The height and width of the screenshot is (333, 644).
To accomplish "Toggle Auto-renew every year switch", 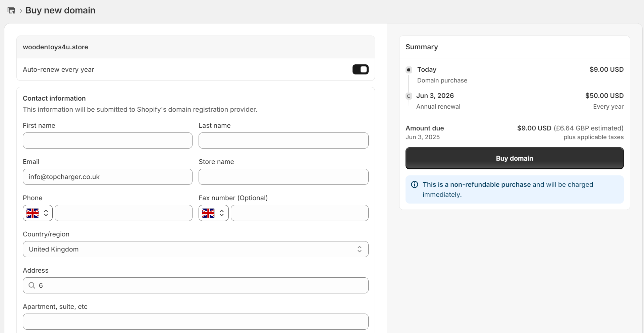I will 360,69.
